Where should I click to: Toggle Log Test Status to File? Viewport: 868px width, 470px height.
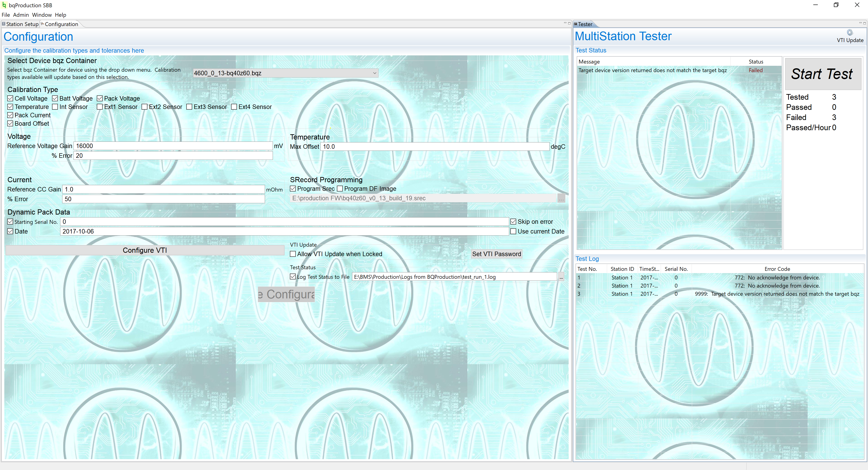pyautogui.click(x=293, y=277)
